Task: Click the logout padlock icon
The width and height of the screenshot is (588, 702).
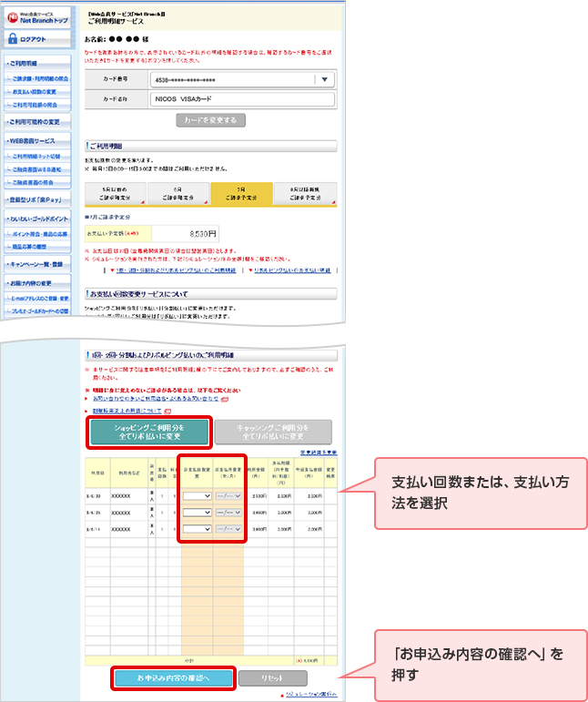Action: click(x=13, y=40)
